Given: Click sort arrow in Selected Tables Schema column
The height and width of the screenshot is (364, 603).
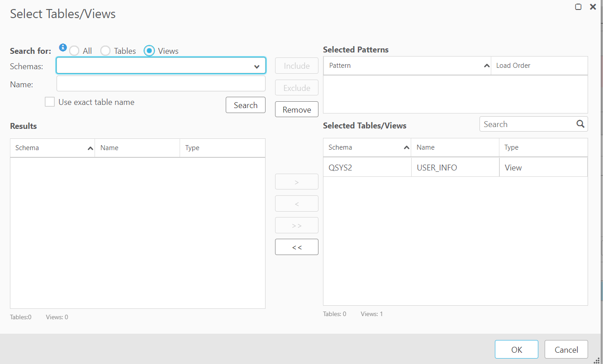Looking at the screenshot, I should point(406,148).
